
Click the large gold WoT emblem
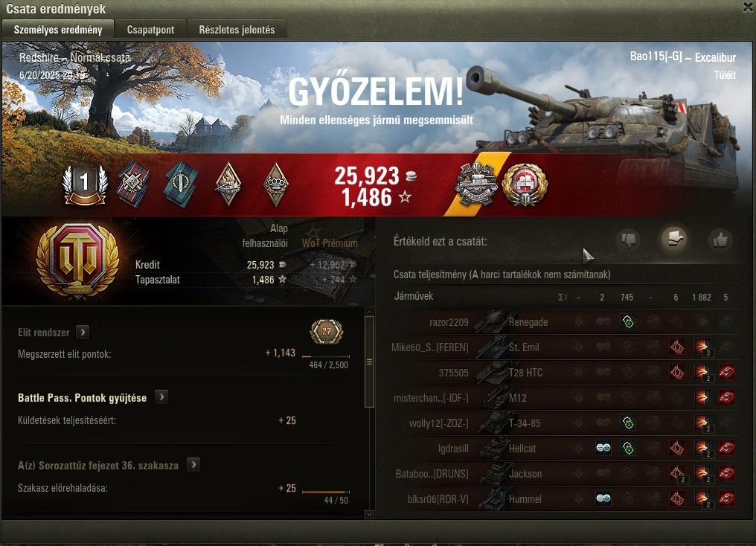pyautogui.click(x=77, y=260)
